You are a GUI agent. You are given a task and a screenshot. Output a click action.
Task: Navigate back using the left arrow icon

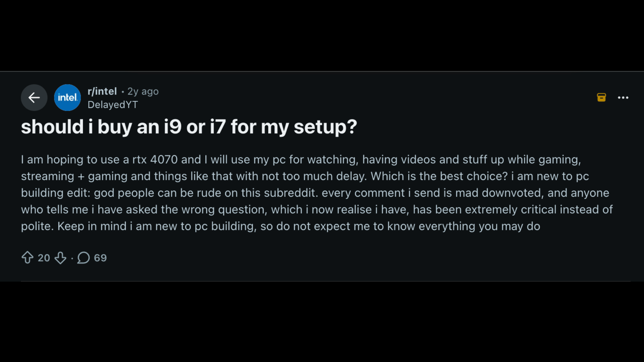click(34, 98)
